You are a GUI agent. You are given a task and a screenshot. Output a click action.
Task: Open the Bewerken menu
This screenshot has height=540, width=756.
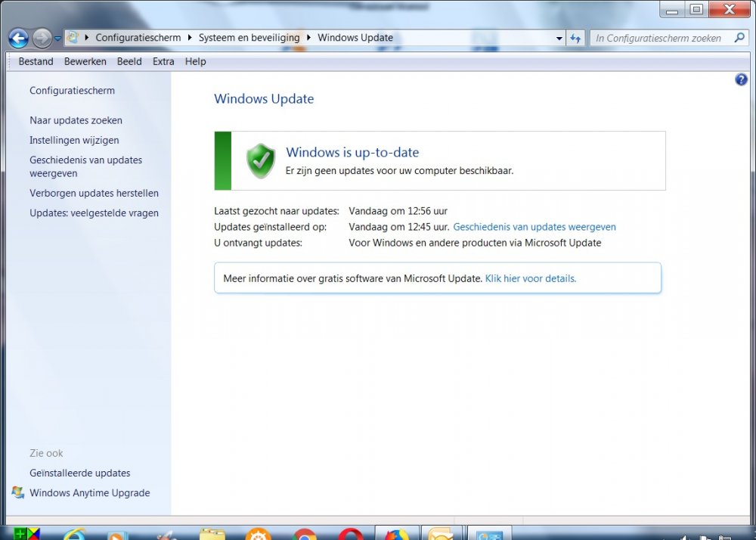click(85, 62)
